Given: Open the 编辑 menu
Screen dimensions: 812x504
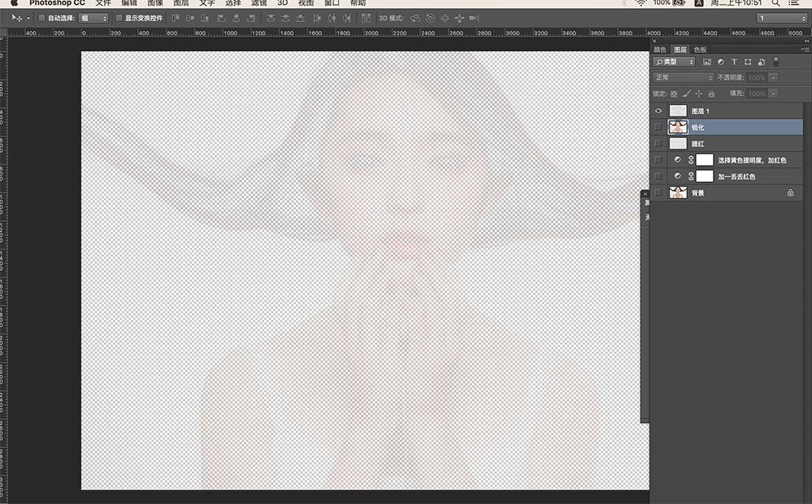Looking at the screenshot, I should 129,3.
